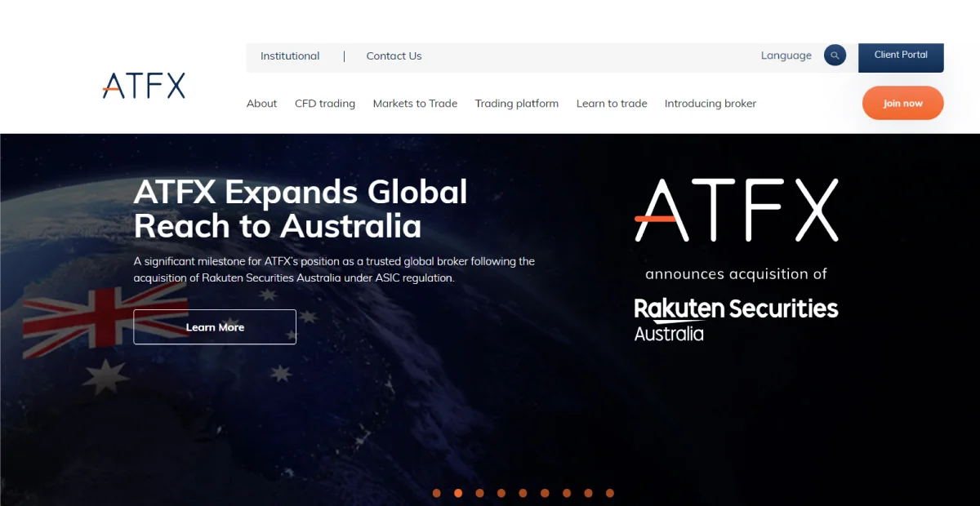This screenshot has height=506, width=980.
Task: Select the first carousel slide dot
Action: [437, 493]
